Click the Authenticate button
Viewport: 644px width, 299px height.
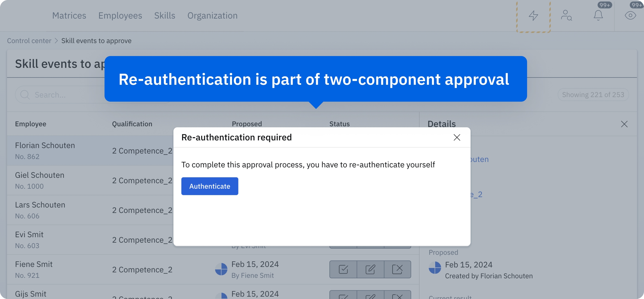[x=210, y=186]
